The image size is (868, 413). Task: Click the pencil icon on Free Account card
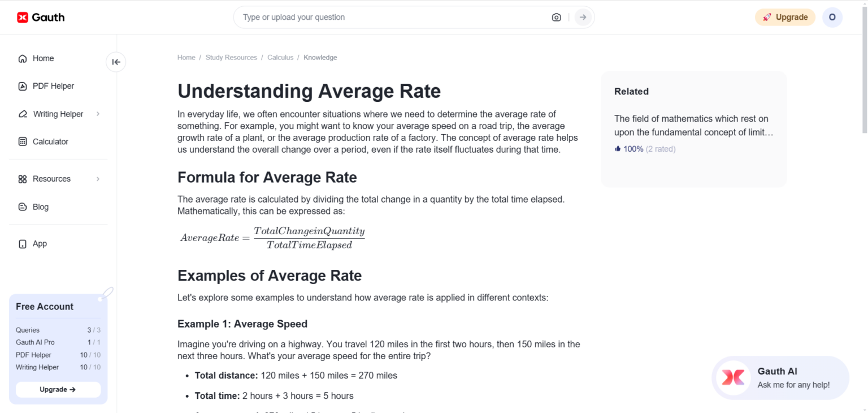pyautogui.click(x=106, y=293)
